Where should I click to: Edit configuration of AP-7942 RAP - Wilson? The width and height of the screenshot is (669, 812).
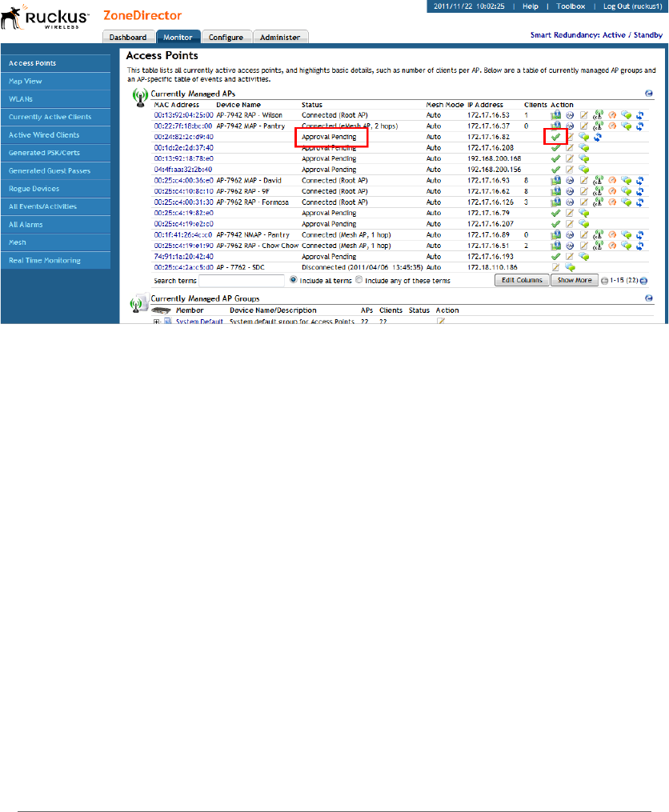tap(584, 115)
